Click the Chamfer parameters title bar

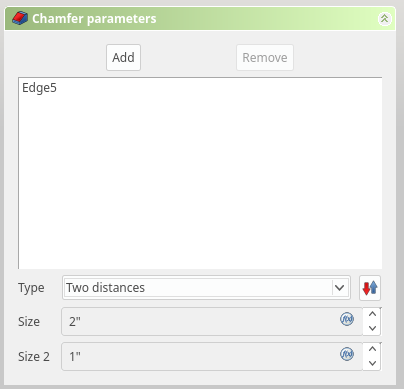tap(200, 18)
